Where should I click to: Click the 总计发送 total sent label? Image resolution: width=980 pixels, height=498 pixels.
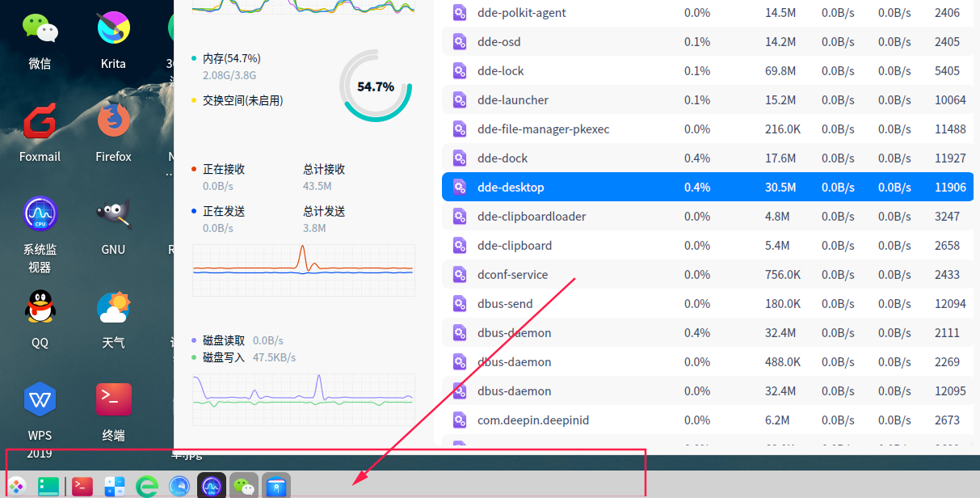pyautogui.click(x=324, y=211)
